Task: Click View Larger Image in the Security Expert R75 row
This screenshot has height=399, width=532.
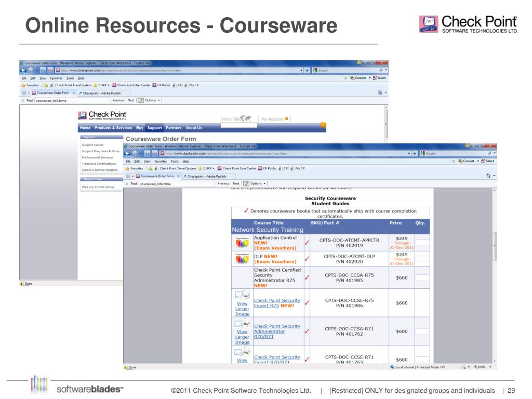Action: [242, 309]
